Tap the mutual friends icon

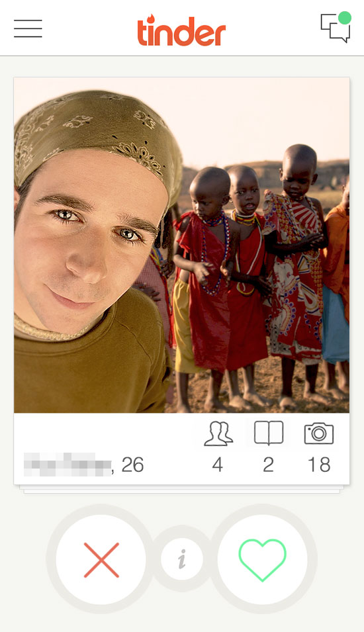pyautogui.click(x=218, y=433)
